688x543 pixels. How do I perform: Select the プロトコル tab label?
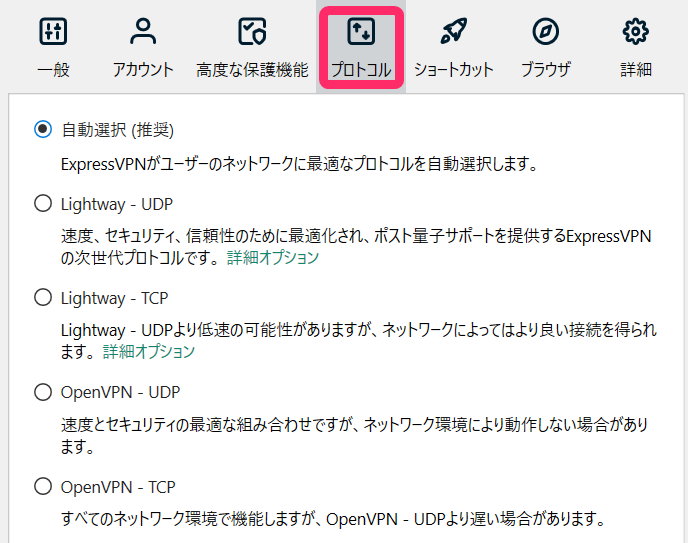click(361, 70)
